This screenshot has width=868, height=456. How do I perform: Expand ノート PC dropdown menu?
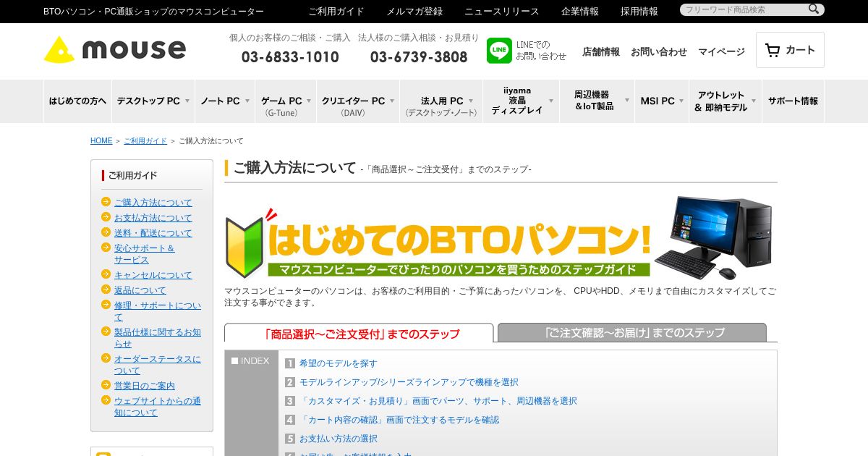(225, 101)
